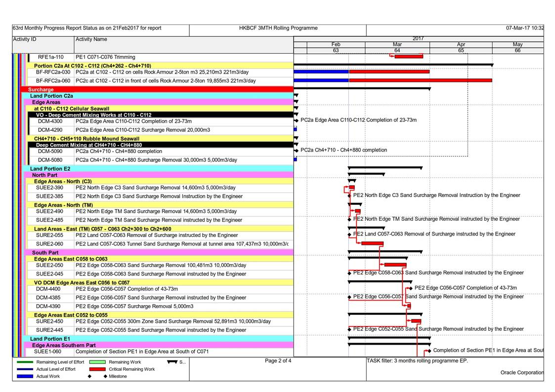Click the red remaining bar in the BF-RFC2a-060 row
This screenshot has width=555, height=392.
(421, 80)
